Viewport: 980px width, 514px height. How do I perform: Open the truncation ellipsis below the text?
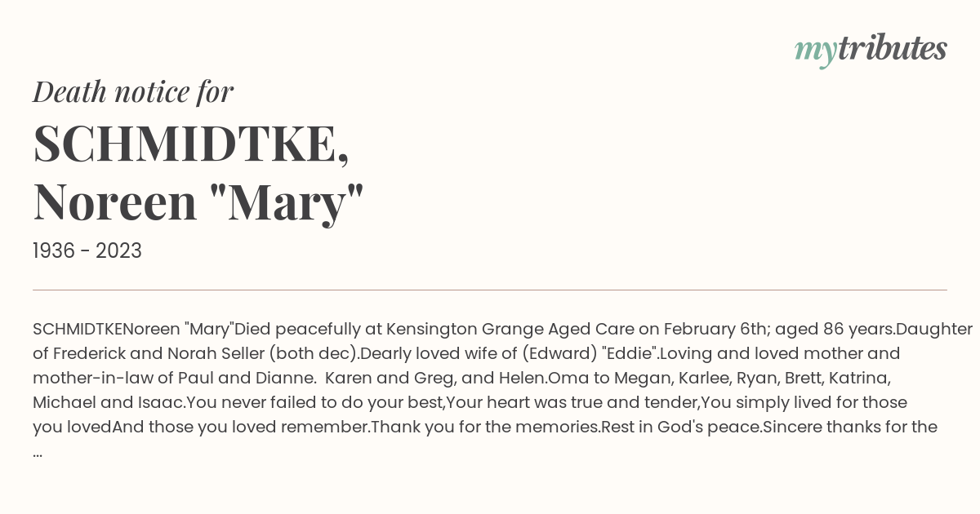[x=38, y=452]
